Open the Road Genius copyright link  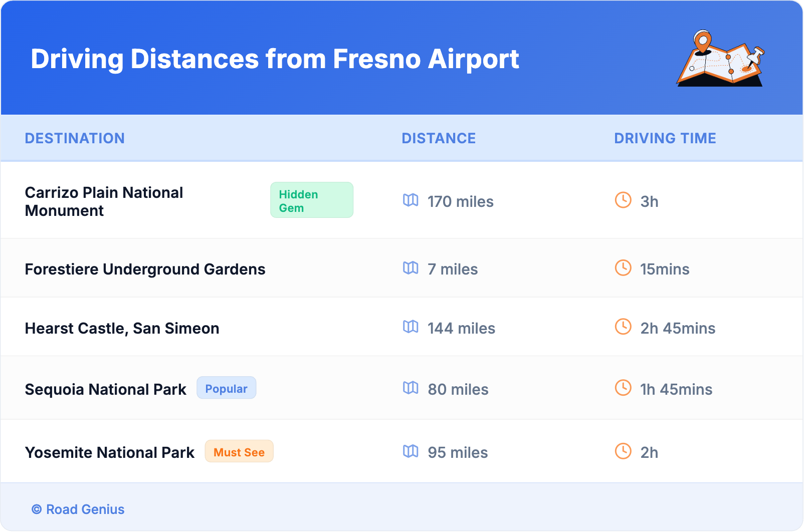pos(78,509)
